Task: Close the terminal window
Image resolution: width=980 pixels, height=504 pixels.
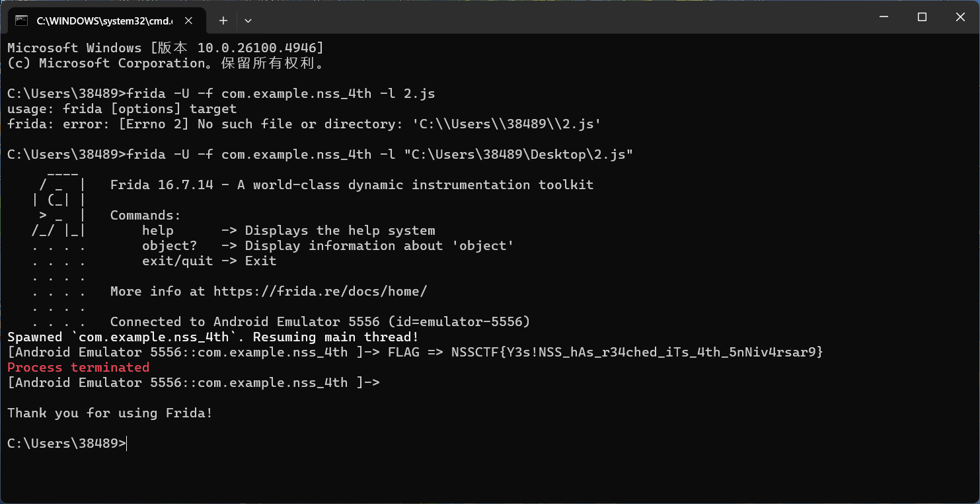Action: tap(960, 17)
